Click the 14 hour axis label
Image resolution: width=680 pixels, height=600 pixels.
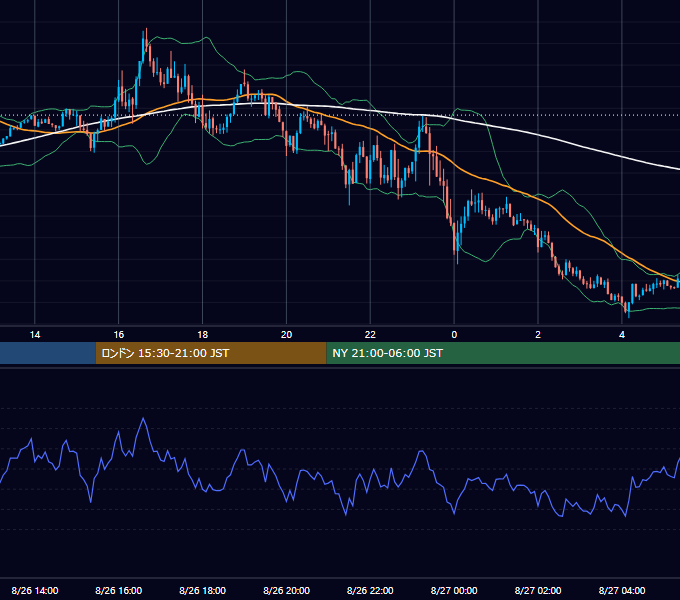pyautogui.click(x=35, y=335)
